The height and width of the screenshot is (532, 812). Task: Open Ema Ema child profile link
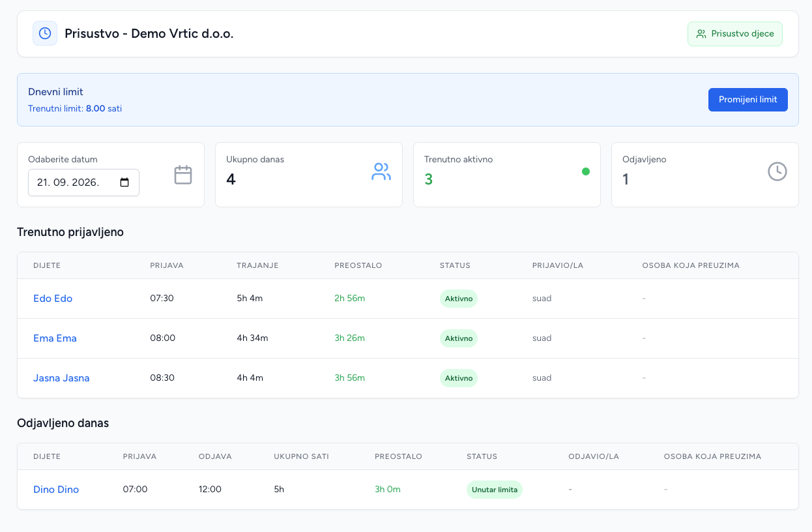[x=55, y=338]
